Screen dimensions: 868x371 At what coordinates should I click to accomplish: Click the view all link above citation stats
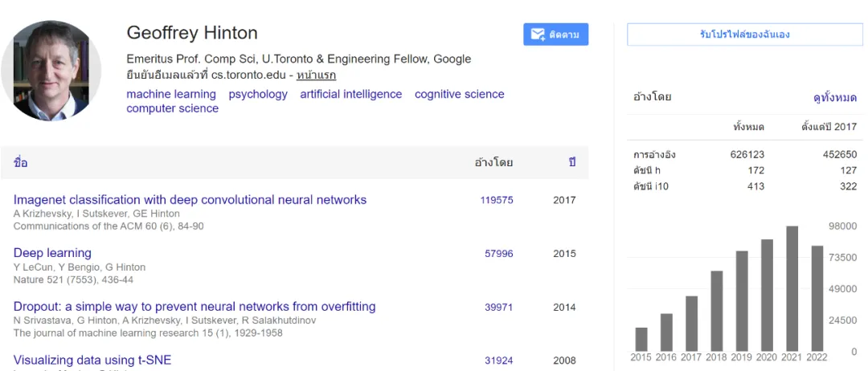(835, 97)
